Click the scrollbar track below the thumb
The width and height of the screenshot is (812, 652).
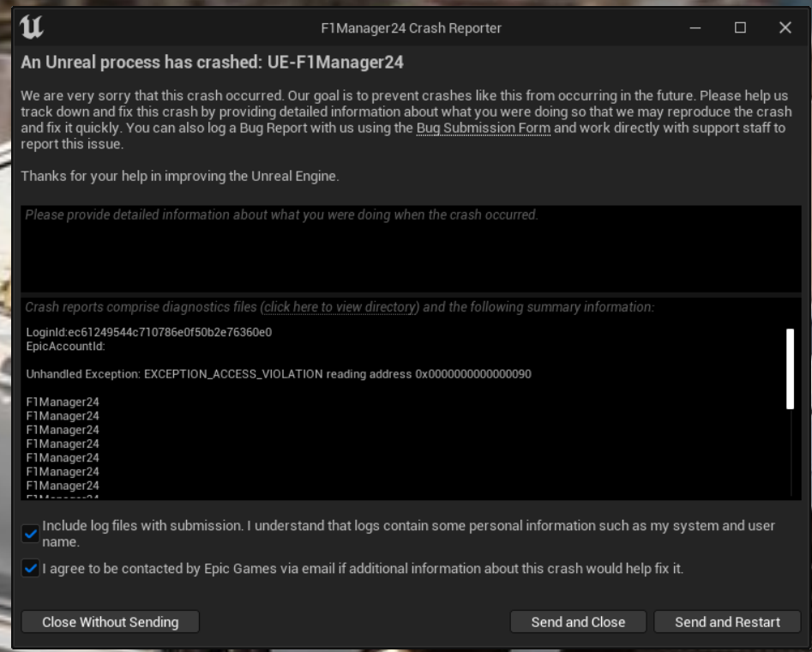pyautogui.click(x=791, y=454)
